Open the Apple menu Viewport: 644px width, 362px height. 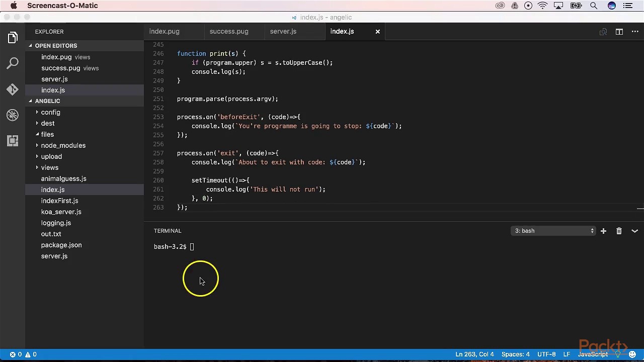14,6
